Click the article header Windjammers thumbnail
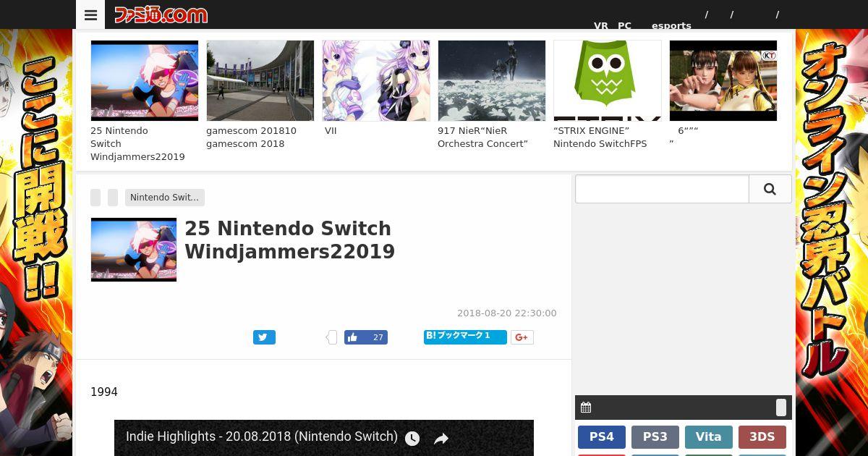Viewport: 868px width, 456px height. pos(134,249)
